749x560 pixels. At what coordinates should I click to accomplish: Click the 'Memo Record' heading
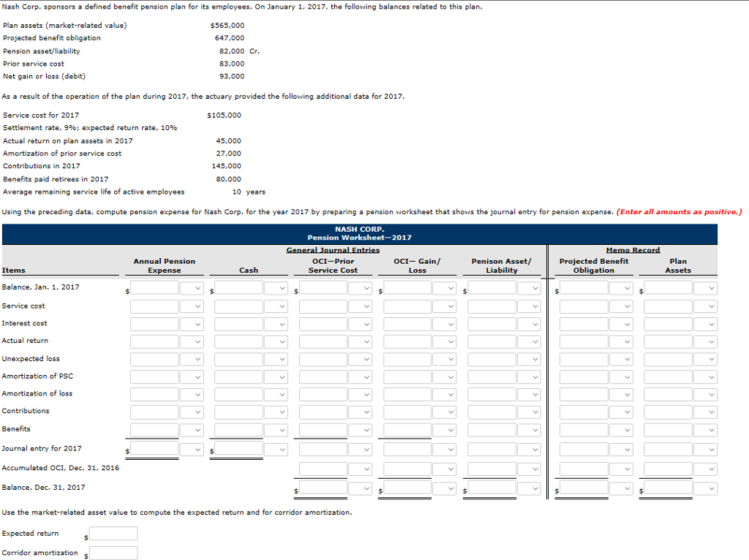633,250
